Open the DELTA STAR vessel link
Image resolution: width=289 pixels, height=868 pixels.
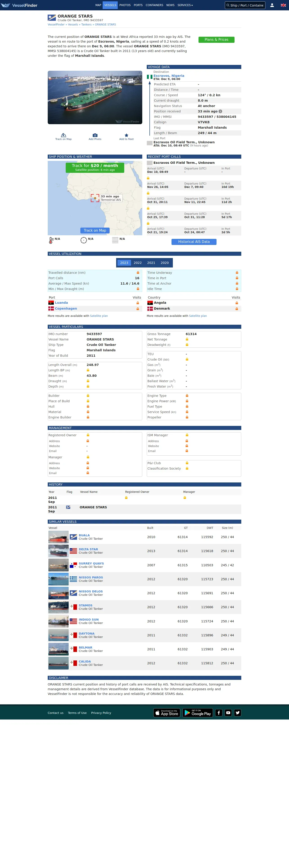click(x=88, y=549)
